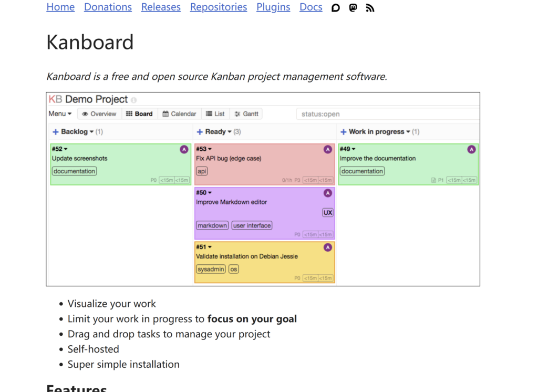538x392 pixels.
Task: Click plus icon beside Work in progress
Action: [344, 132]
